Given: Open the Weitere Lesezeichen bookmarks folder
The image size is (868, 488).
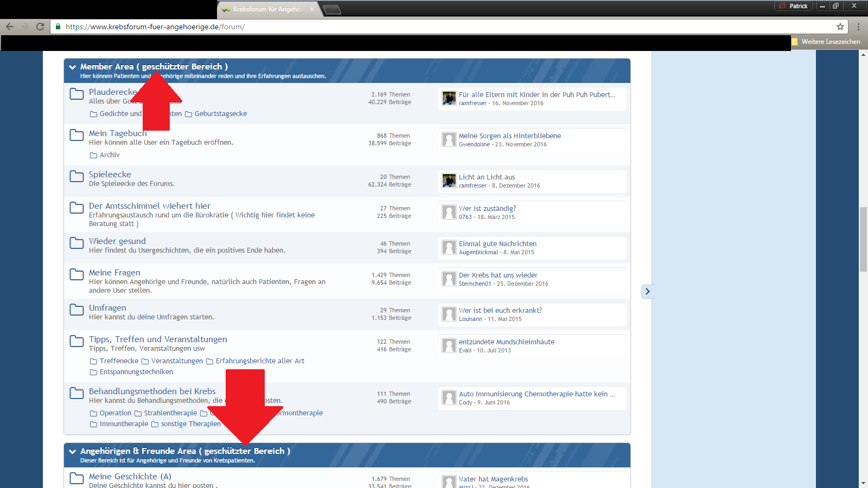Looking at the screenshot, I should pos(826,42).
